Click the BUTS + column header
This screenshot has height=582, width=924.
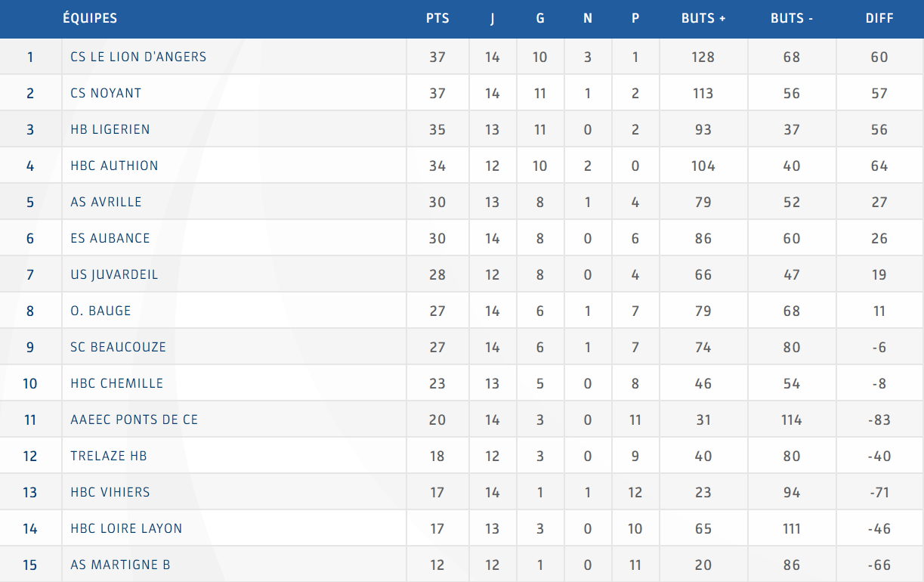(x=703, y=18)
